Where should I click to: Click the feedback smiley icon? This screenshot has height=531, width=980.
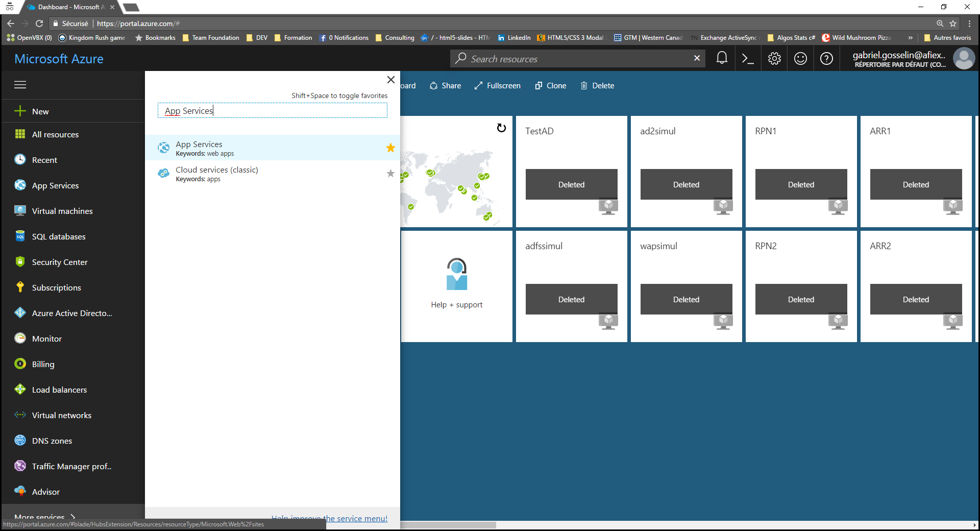tap(800, 59)
